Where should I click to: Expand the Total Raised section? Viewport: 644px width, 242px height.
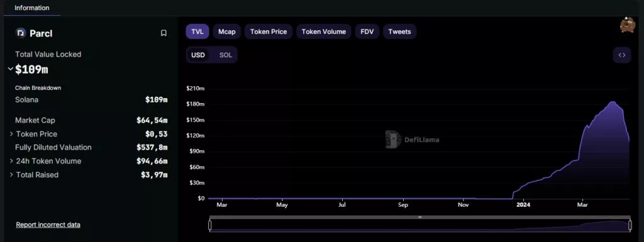click(x=11, y=175)
